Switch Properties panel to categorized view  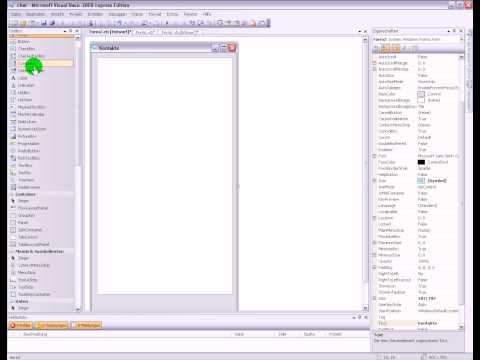(377, 49)
